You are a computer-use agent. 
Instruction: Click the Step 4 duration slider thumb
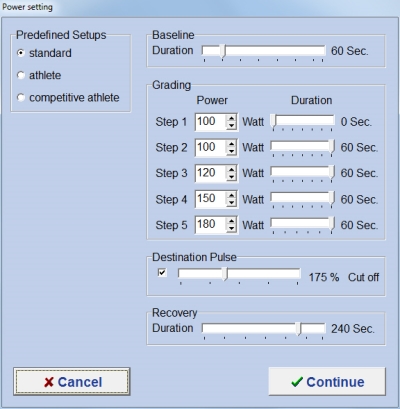click(331, 199)
